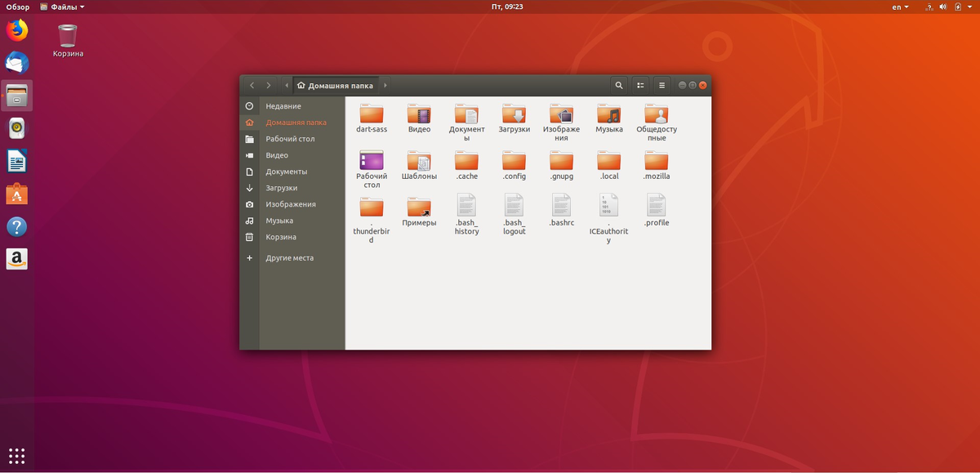
Task: Click the network icon in top bar
Action: coord(928,7)
